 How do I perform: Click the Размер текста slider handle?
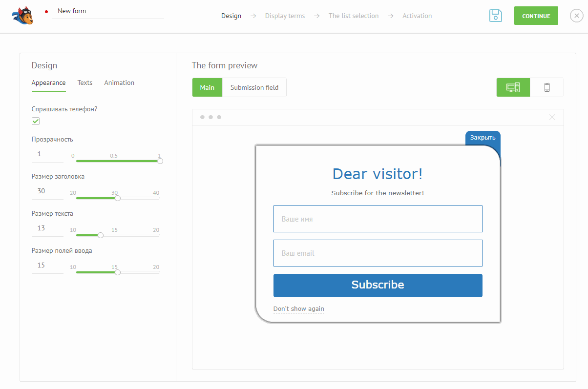101,235
